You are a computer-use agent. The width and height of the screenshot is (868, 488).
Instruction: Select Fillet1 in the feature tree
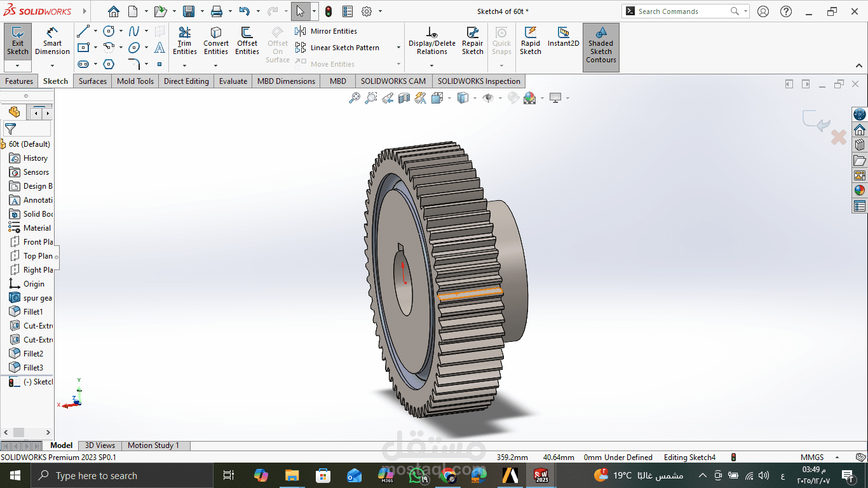[x=33, y=312]
